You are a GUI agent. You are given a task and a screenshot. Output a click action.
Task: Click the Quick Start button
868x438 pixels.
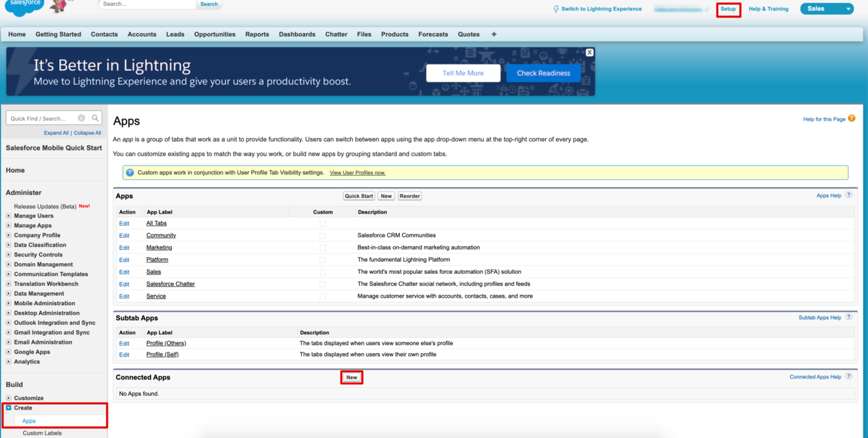point(359,196)
